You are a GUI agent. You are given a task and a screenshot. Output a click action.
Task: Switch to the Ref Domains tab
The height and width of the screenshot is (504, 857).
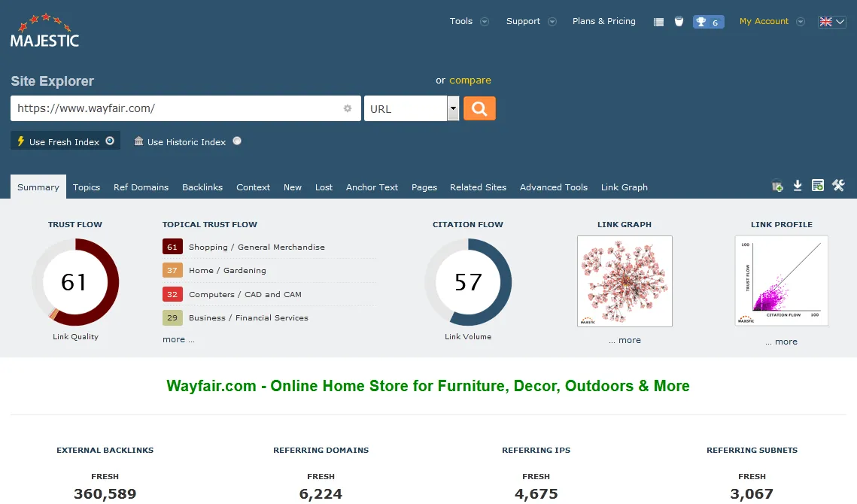141,187
